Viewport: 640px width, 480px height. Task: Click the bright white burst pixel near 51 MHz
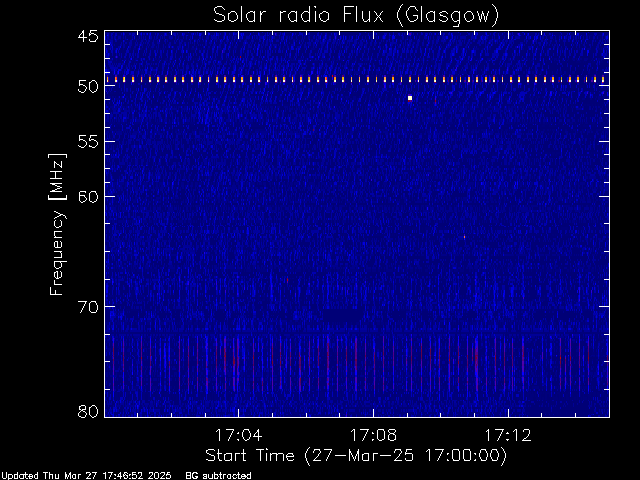click(410, 98)
